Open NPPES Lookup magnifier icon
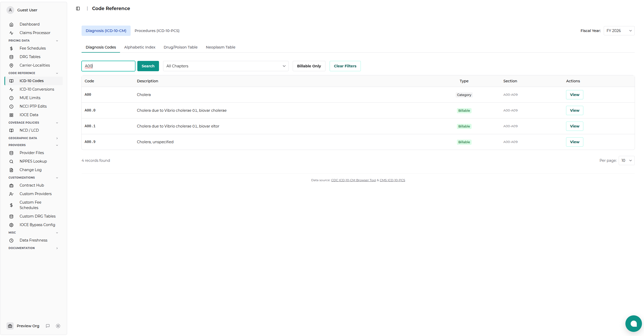Image resolution: width=644 pixels, height=336 pixels. pos(11,162)
